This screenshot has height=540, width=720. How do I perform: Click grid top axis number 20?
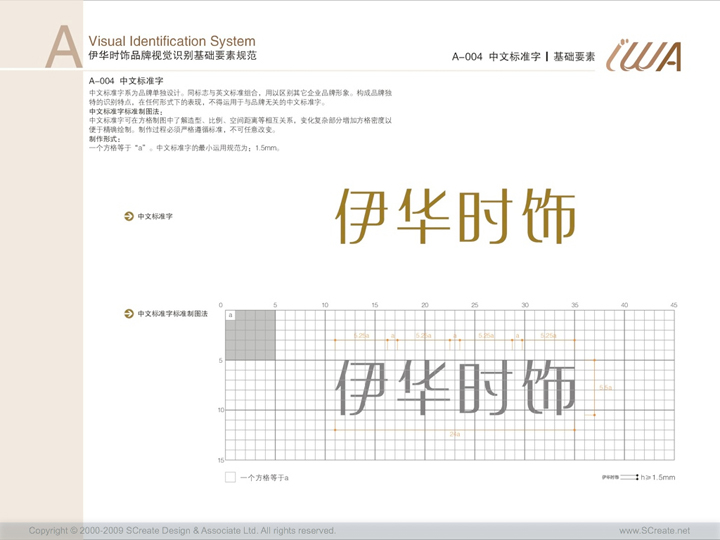425,305
